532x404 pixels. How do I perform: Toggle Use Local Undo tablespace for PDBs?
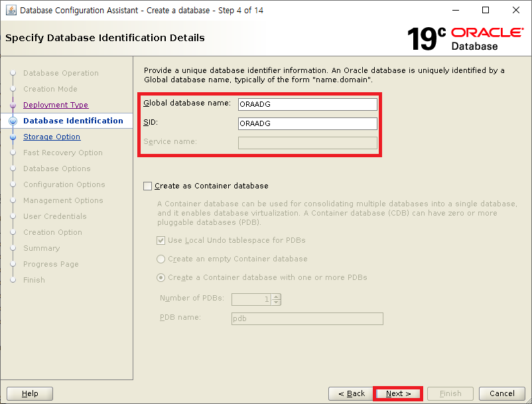(161, 241)
